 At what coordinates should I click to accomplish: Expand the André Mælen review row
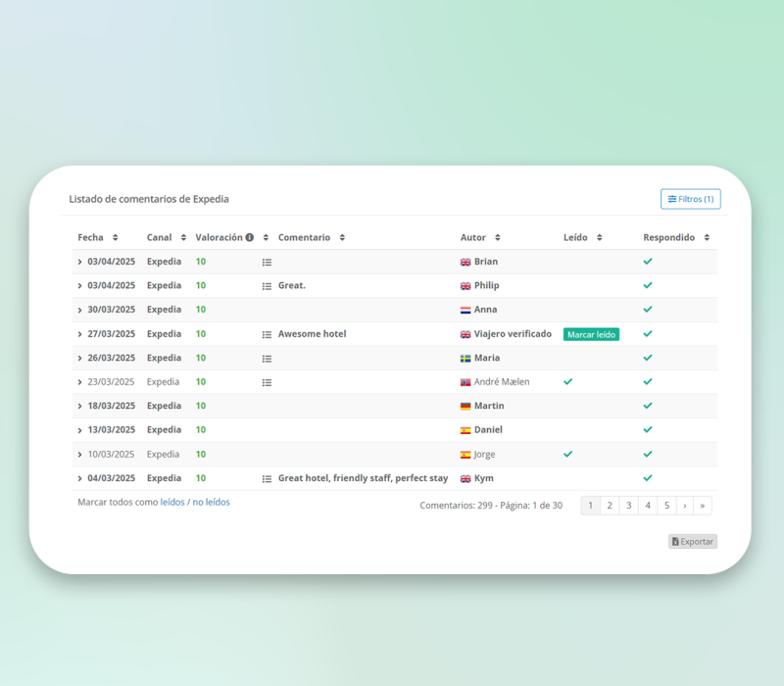point(79,382)
